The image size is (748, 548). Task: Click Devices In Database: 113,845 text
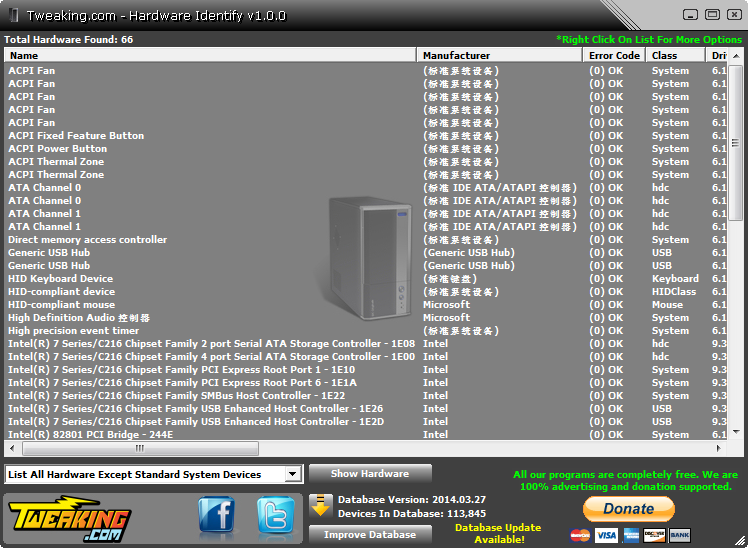tap(412, 514)
